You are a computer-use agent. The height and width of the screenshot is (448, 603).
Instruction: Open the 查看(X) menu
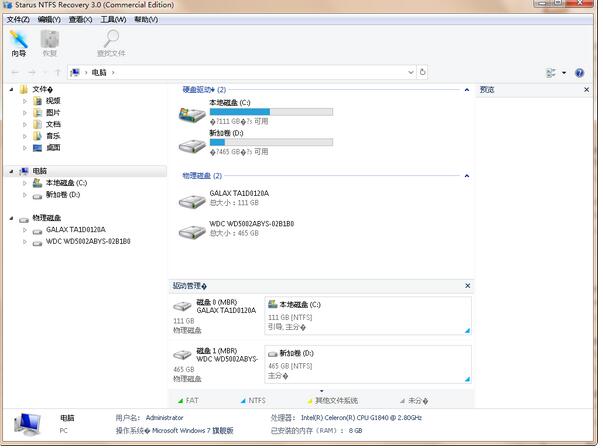pyautogui.click(x=80, y=19)
